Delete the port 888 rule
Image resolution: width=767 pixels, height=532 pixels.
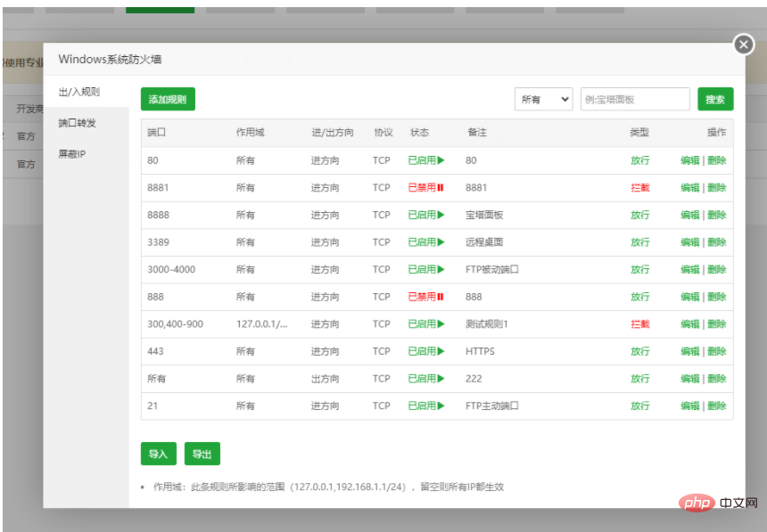[x=717, y=297]
